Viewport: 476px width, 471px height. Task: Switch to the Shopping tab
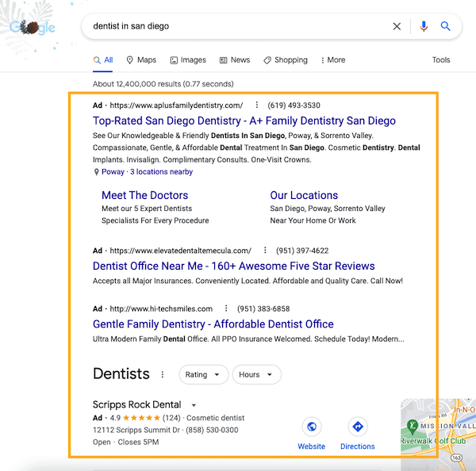pos(286,60)
